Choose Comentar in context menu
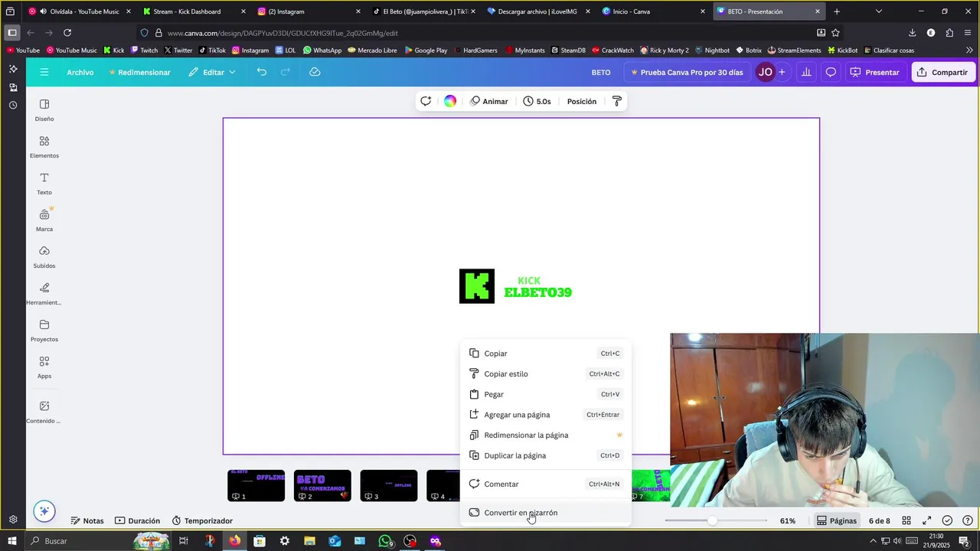 [545, 484]
